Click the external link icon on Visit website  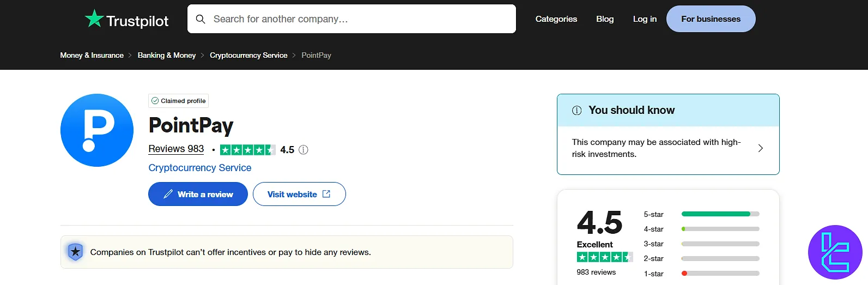click(x=326, y=194)
